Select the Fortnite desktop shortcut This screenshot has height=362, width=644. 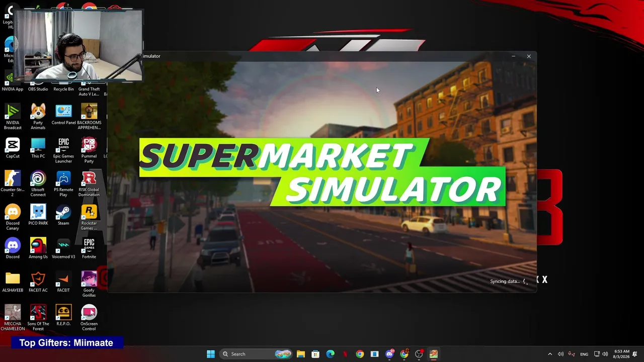point(89,249)
